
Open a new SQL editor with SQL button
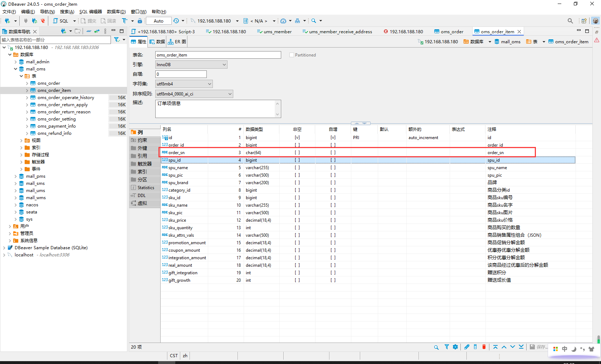[x=60, y=21]
